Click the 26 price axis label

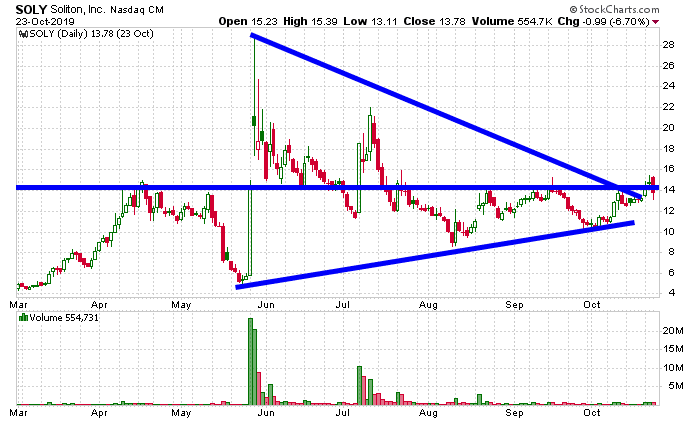[668, 66]
